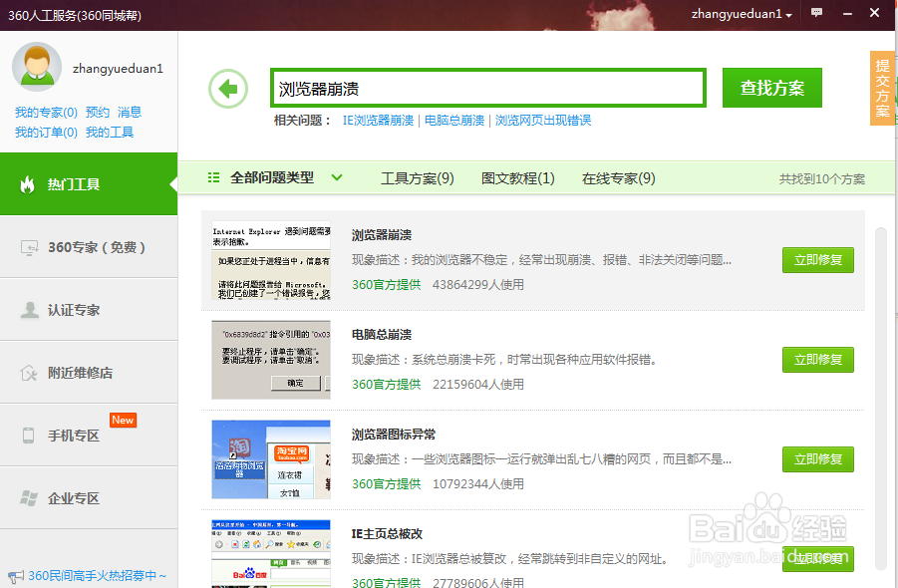The height and width of the screenshot is (588, 898).
Task: Open 我的订单(0) link
Action: (46, 133)
